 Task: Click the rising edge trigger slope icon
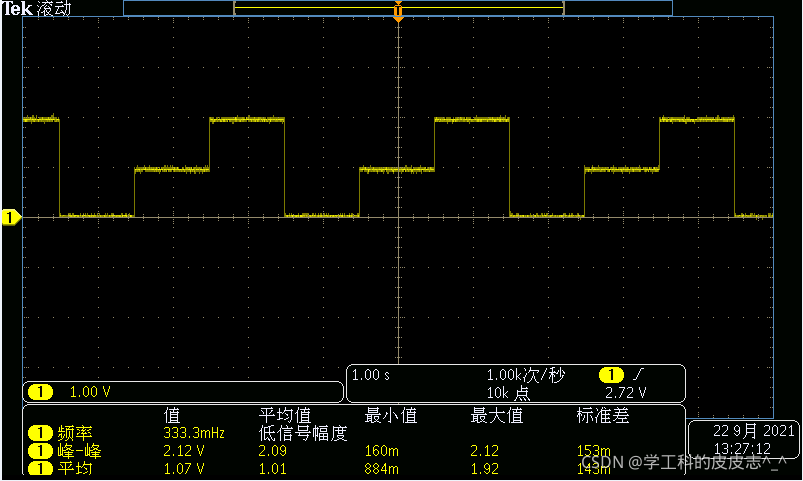[638, 375]
